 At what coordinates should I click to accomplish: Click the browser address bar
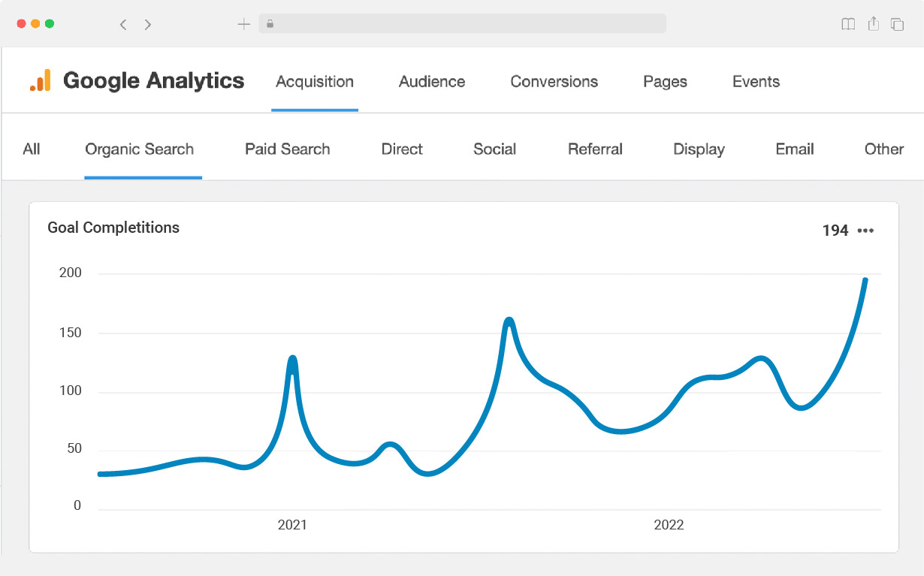(462, 24)
